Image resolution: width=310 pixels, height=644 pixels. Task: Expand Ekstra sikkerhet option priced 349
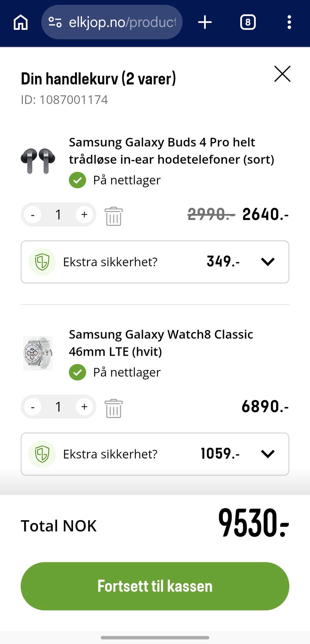268,262
